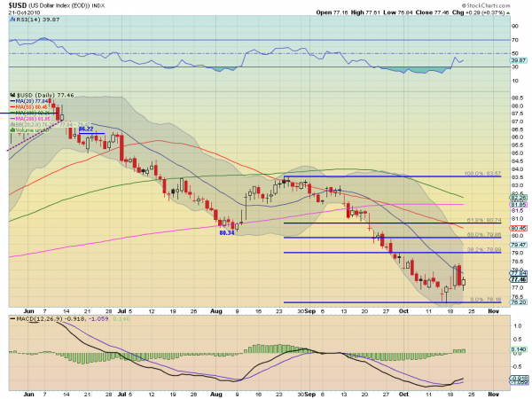Click the candlestick icon beside $USD (Daily)
532x399 pixels.
click(12, 96)
